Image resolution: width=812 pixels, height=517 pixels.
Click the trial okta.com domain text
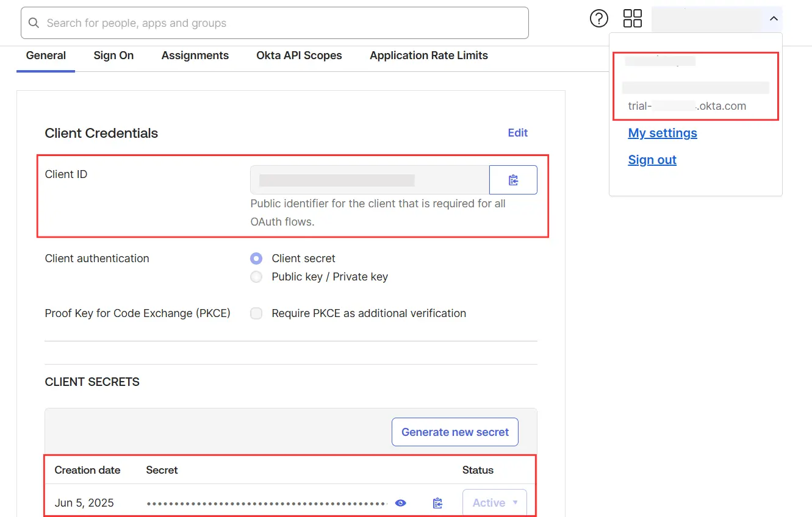tap(687, 106)
